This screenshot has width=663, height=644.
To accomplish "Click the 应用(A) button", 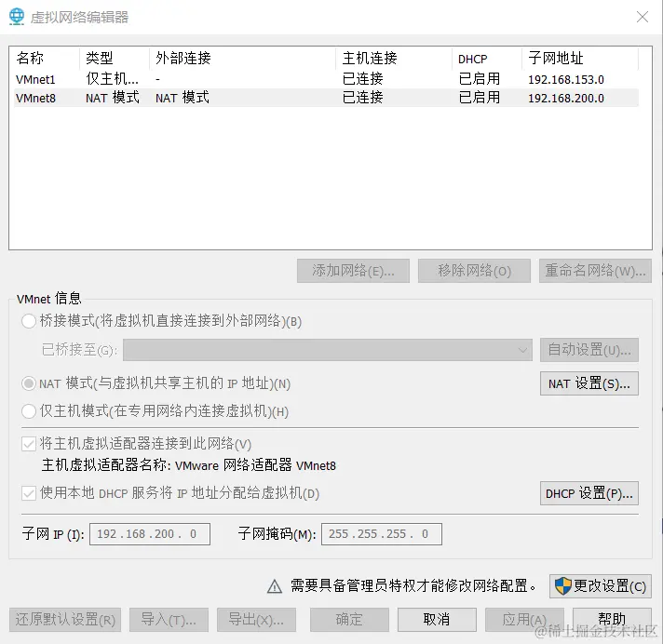I will (x=524, y=620).
